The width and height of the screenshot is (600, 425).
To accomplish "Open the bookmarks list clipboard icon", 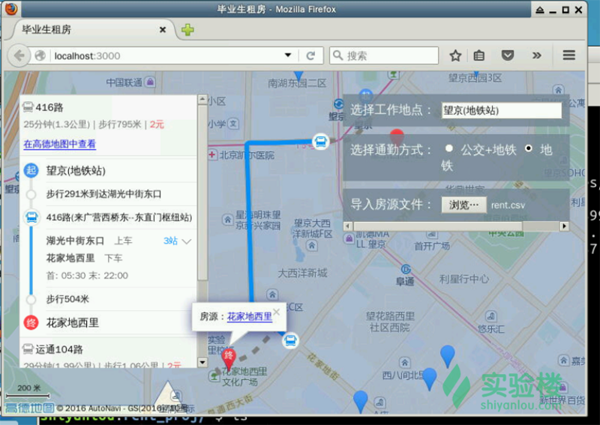I will [479, 56].
